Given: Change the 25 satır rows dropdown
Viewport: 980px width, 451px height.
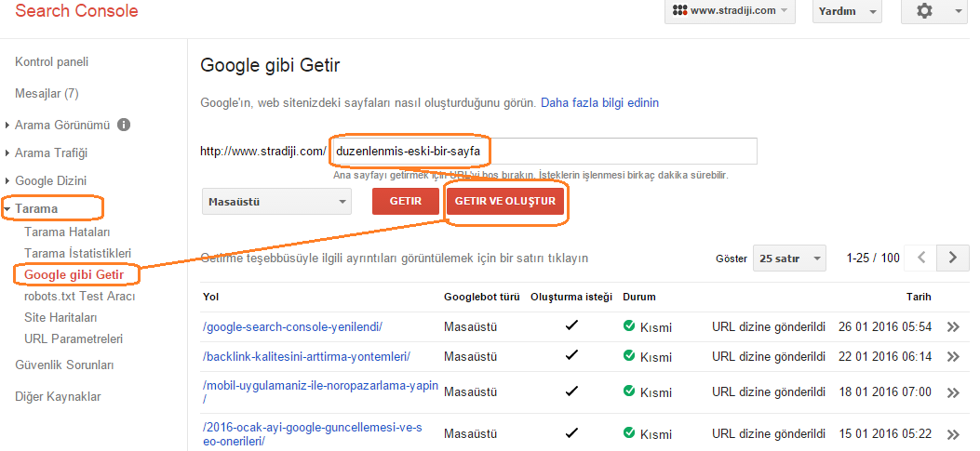Looking at the screenshot, I should (790, 258).
